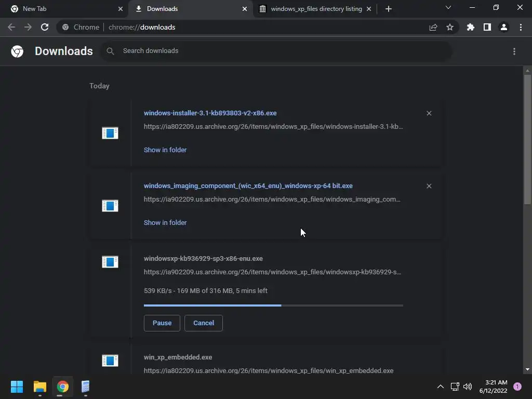Open taskbar clock showing 3:21 AM
The image size is (532, 399).
[494, 387]
